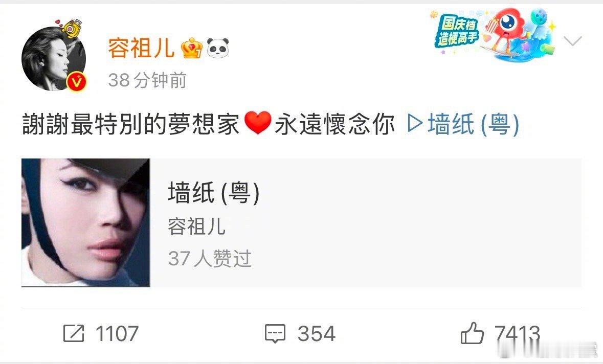Open the 国庆档造梗高手 banner sticker
The image size is (603, 364).
tap(494, 35)
